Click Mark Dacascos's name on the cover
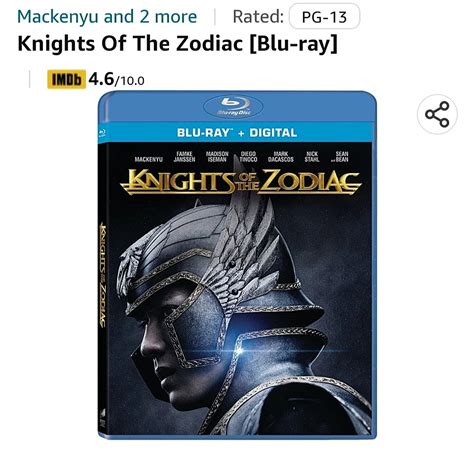This screenshot has width=474, height=452. tap(281, 157)
